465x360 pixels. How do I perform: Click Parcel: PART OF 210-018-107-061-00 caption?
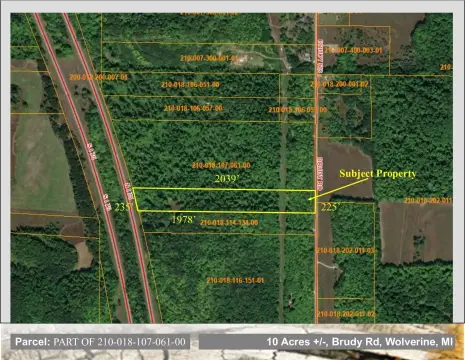pyautogui.click(x=100, y=342)
